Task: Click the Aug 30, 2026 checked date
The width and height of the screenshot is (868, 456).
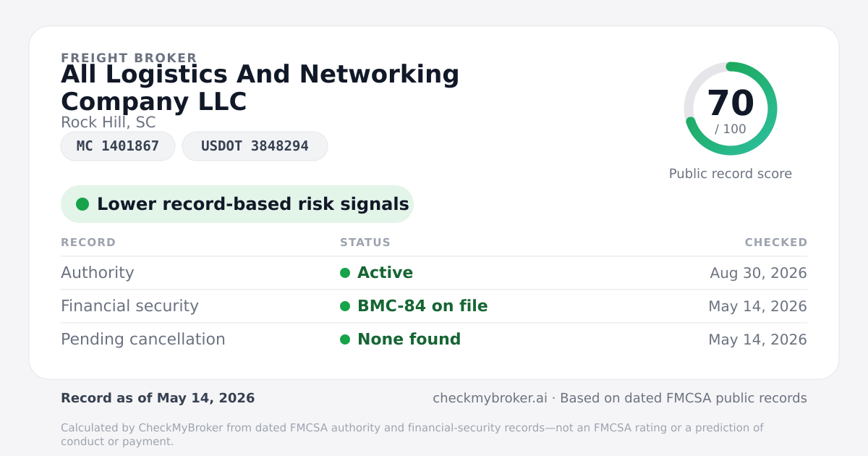Action: (758, 273)
